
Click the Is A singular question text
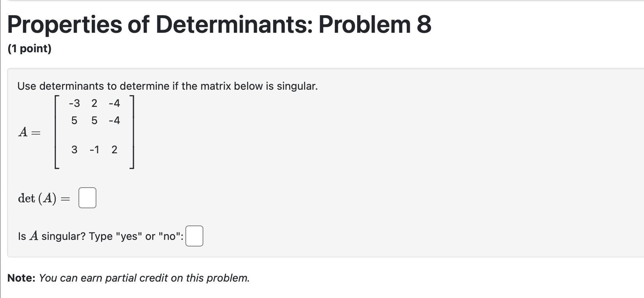pos(101,236)
